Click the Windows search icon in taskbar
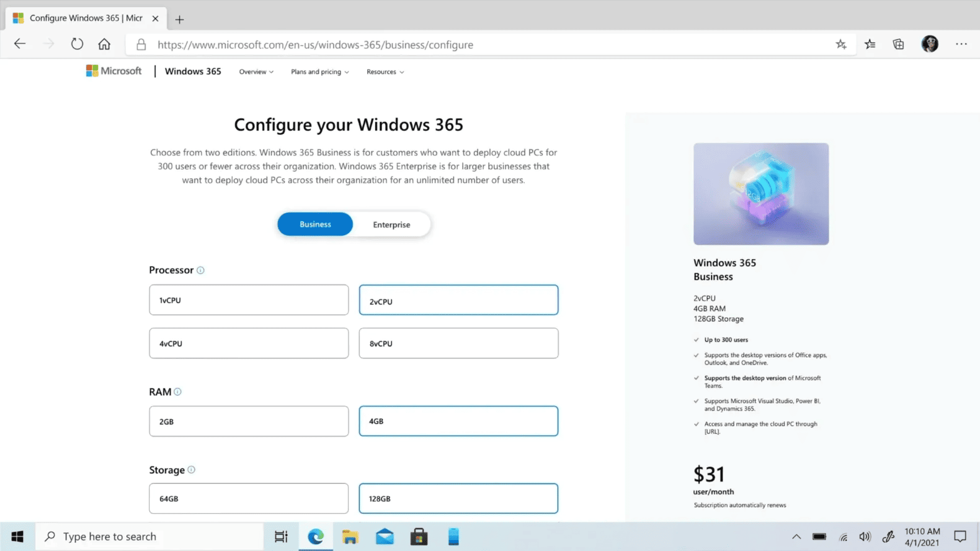 coord(51,536)
